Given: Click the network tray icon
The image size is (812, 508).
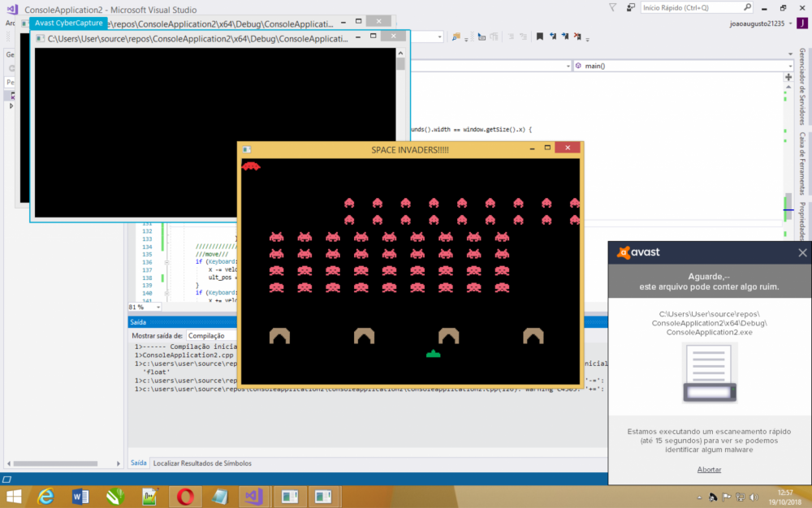Looking at the screenshot, I should pos(741,497).
